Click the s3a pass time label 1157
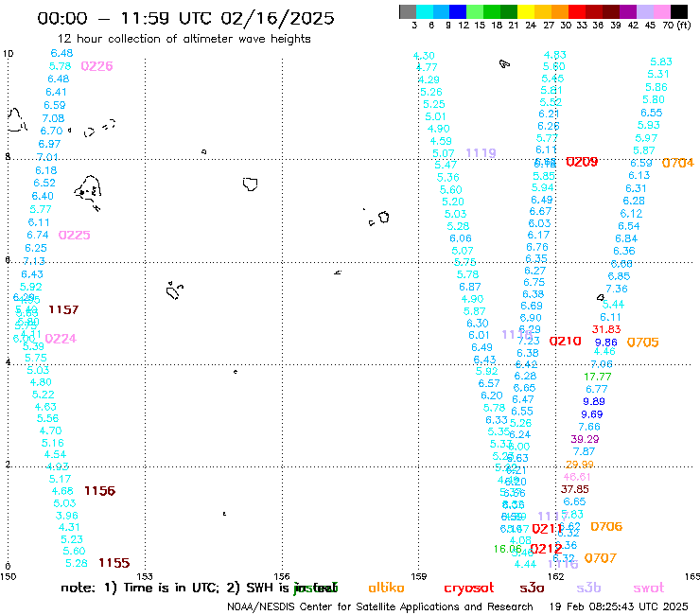 click(x=63, y=309)
